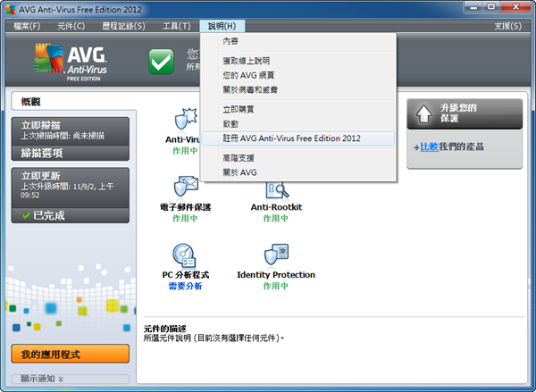Click the PC 分析程式 label

[185, 275]
